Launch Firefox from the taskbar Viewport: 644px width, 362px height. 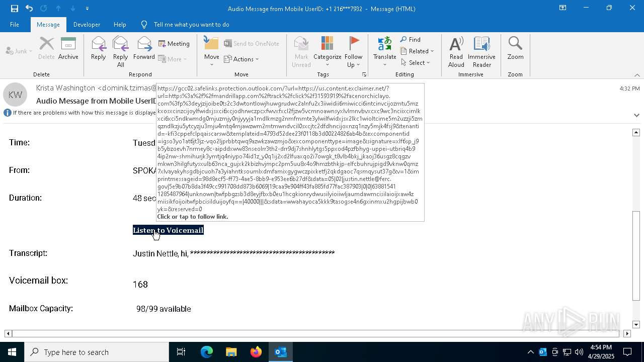(256, 352)
